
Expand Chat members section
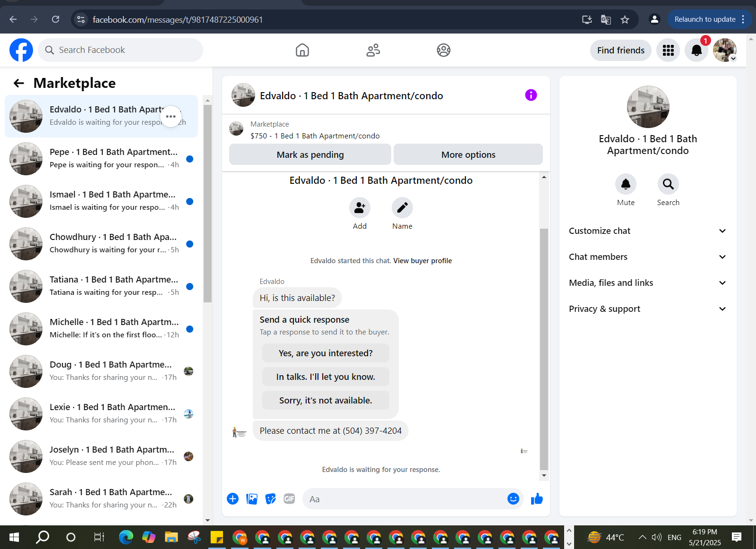pos(647,257)
